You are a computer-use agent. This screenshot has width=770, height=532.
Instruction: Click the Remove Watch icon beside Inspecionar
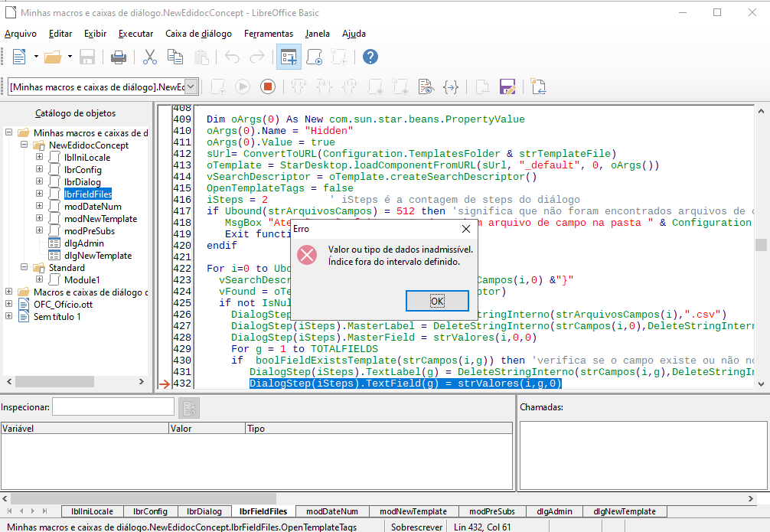188,408
